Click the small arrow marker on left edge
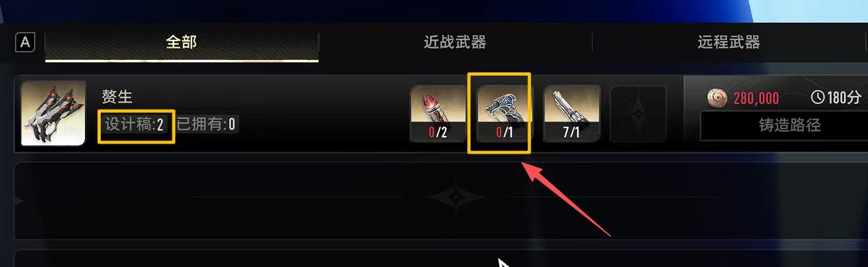This screenshot has width=868, height=267. tap(20, 200)
